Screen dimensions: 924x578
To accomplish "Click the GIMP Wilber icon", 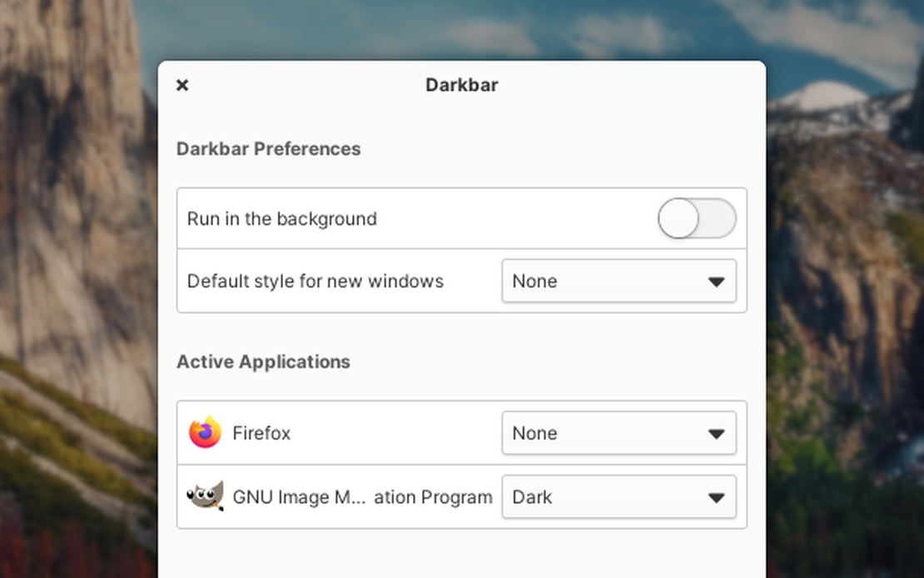I will pos(205,496).
